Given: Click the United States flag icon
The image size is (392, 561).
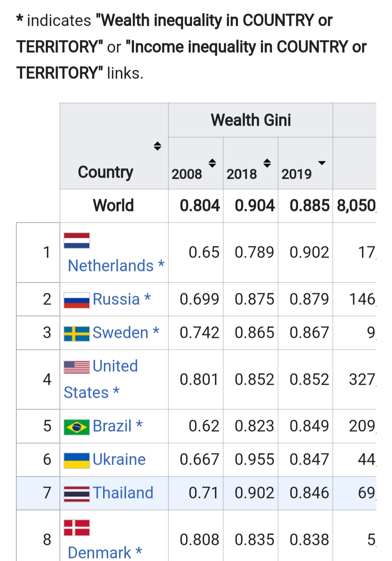Looking at the screenshot, I should pos(77,367).
